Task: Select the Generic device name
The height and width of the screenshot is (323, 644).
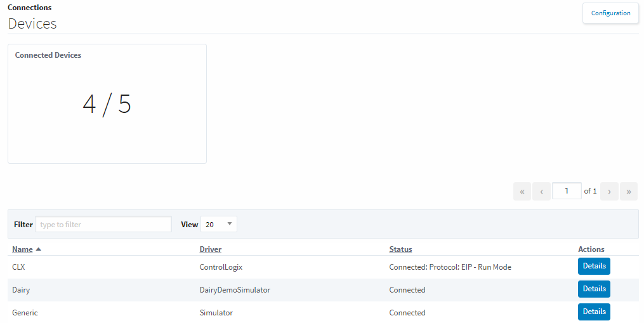Action: coord(25,313)
